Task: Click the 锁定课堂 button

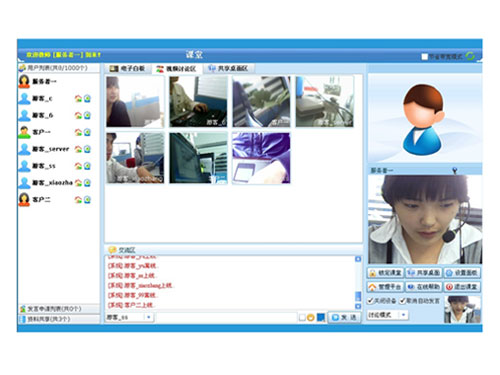Action: coord(386,273)
